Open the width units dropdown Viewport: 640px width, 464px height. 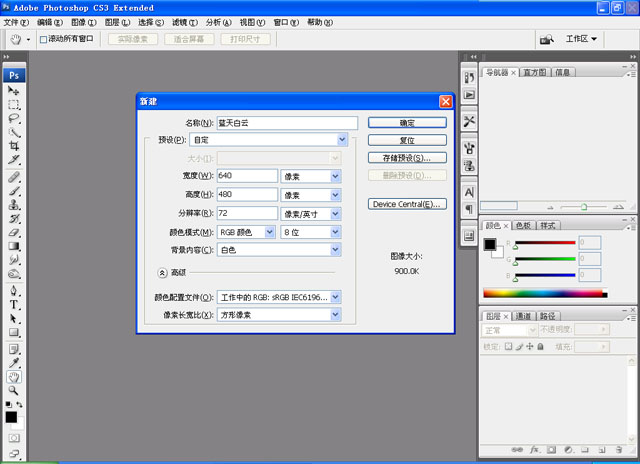point(336,176)
